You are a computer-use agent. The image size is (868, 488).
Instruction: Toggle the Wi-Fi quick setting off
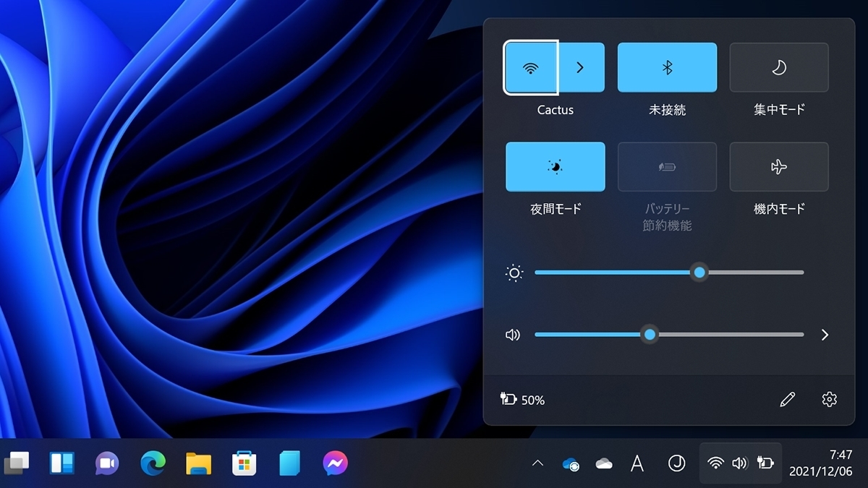click(531, 67)
